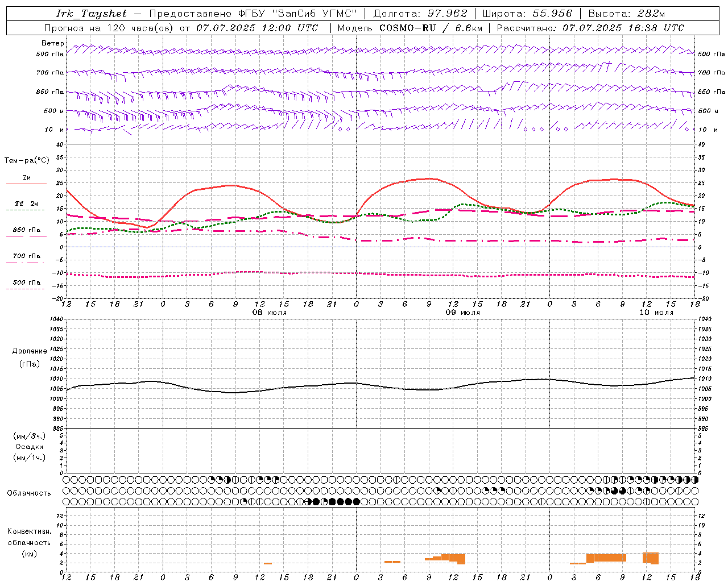Select the (мм/3ч.) precipitation unit label
This screenshot has width=728, height=582.
point(30,436)
